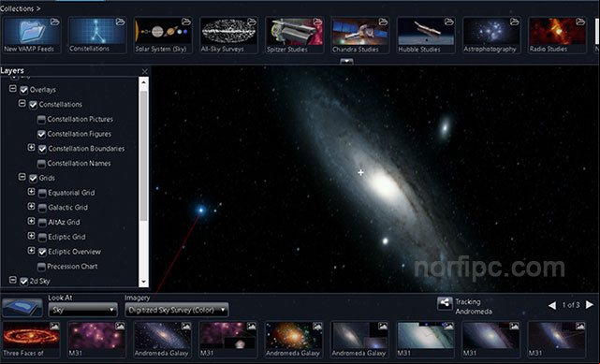Select the first M31 thumbnail with purple stars
This screenshot has width=600, height=364.
pos(96,340)
